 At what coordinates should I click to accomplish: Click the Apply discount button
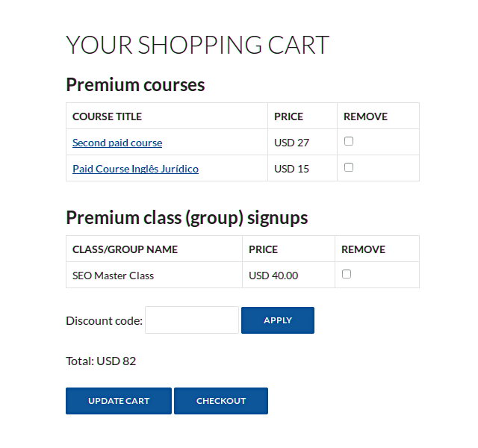278,320
